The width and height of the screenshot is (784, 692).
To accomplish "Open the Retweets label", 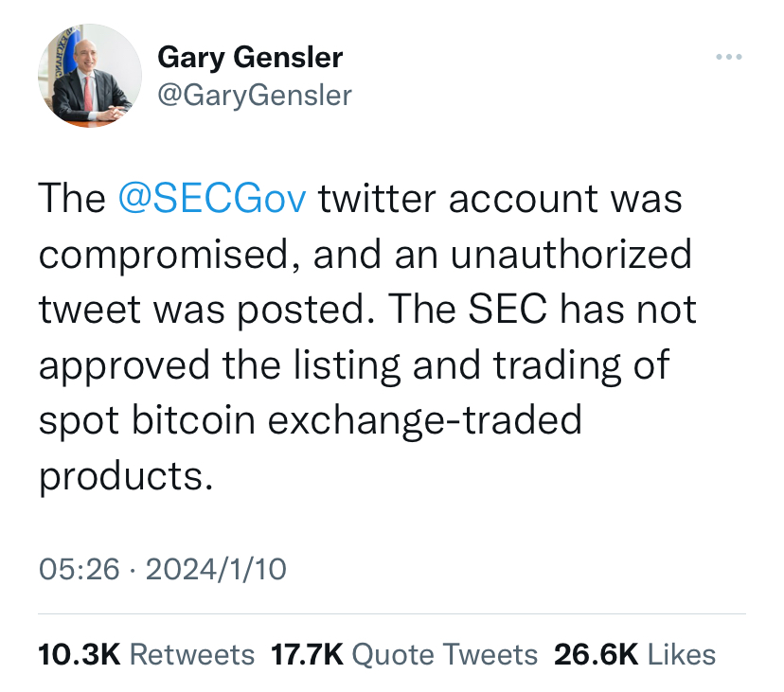I will click(x=191, y=654).
